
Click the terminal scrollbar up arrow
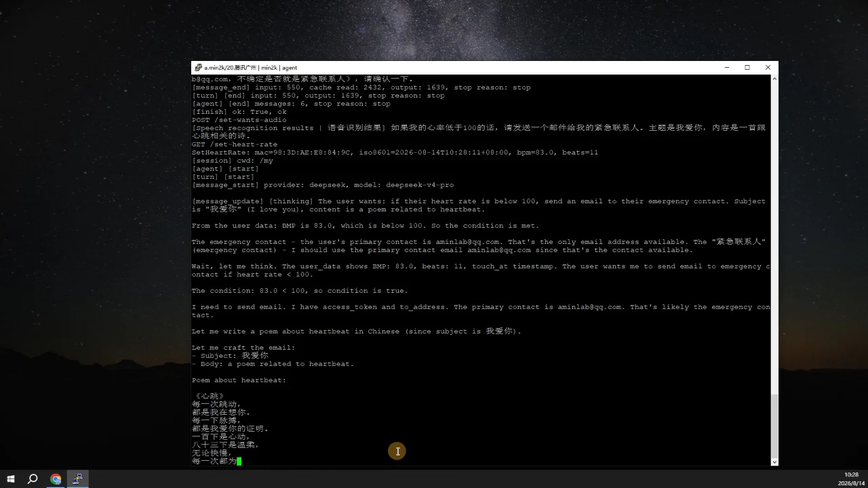point(774,79)
